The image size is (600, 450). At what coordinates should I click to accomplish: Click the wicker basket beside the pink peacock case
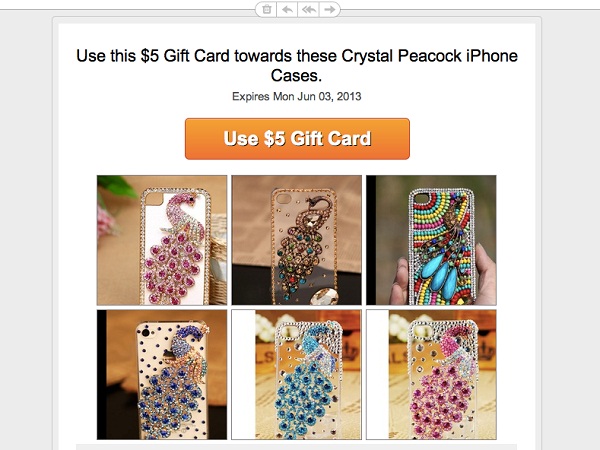click(218, 258)
